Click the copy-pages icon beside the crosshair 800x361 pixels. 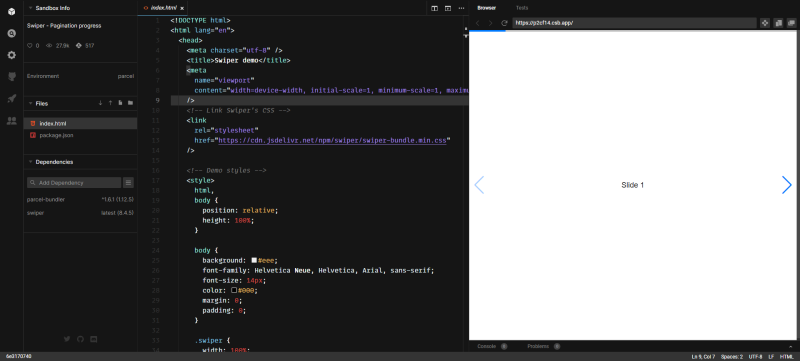coord(779,23)
